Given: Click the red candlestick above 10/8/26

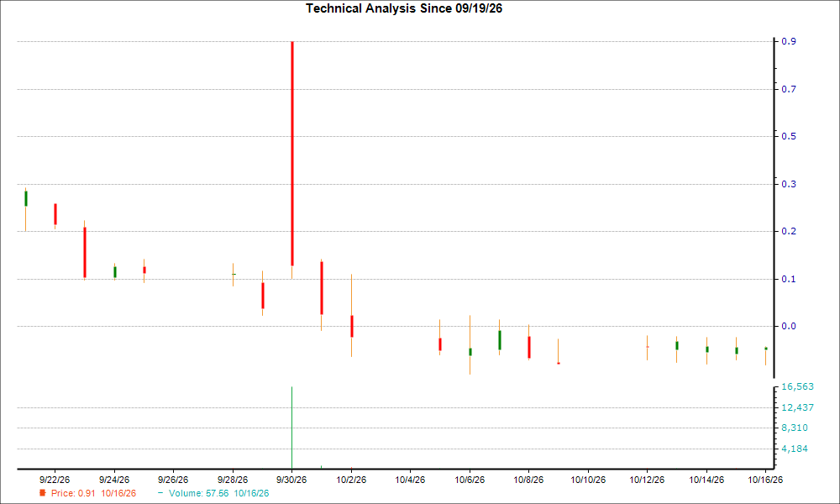Looking at the screenshot, I should [528, 347].
